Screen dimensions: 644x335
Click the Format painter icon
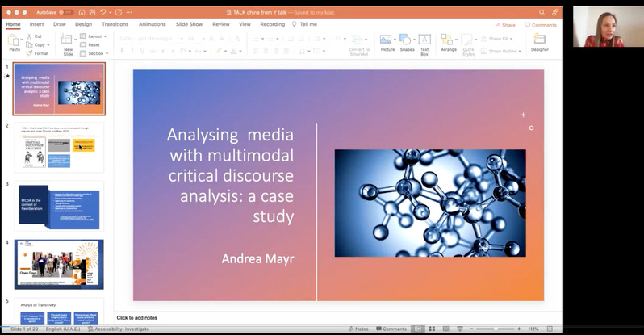point(37,53)
